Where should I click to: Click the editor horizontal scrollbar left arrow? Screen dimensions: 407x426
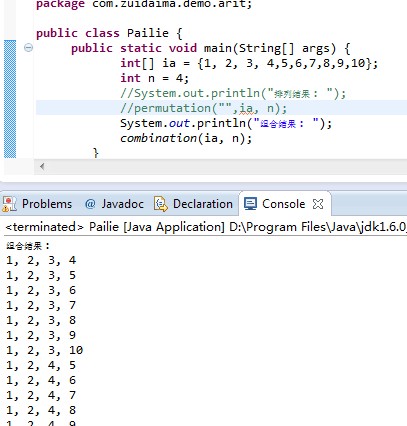pyautogui.click(x=42, y=166)
